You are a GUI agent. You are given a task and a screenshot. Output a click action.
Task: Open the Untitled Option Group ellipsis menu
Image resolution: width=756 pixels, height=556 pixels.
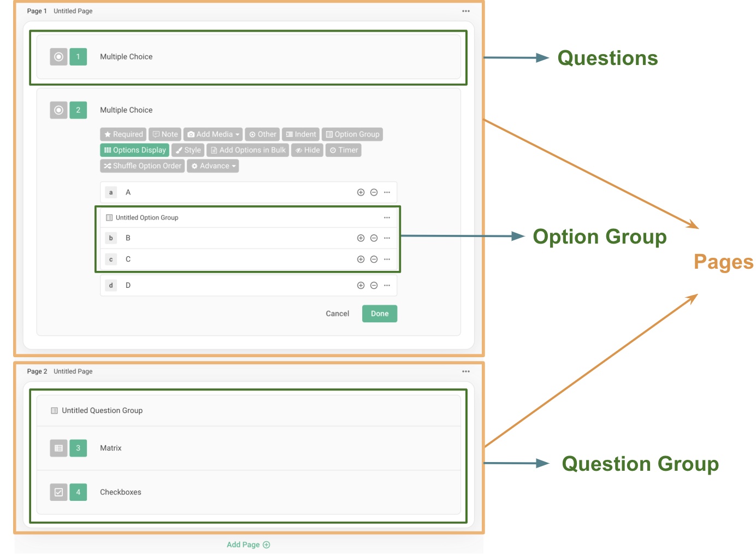coord(387,217)
